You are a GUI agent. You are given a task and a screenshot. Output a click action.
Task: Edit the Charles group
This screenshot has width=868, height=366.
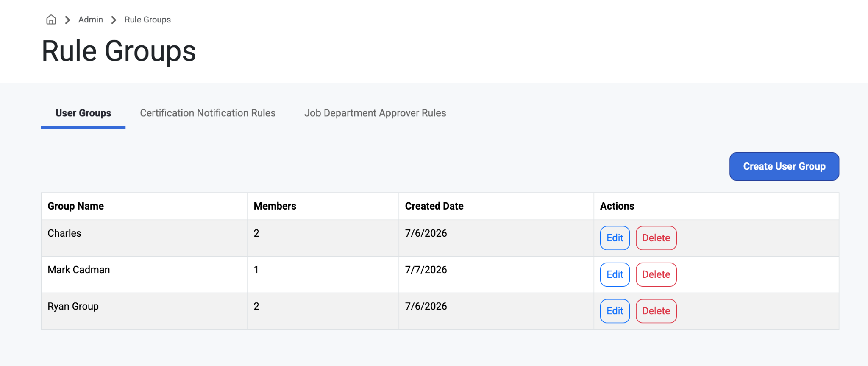[615, 238]
